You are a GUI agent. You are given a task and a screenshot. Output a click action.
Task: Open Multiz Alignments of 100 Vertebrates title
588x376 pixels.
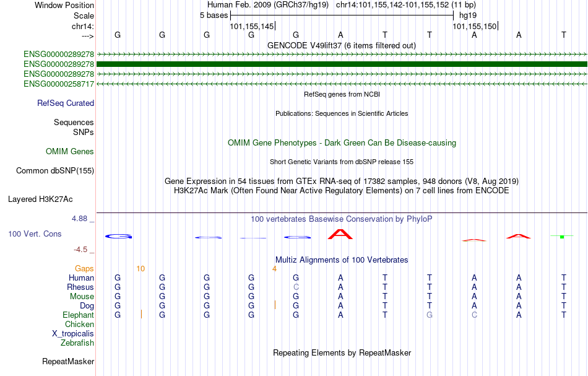(342, 260)
